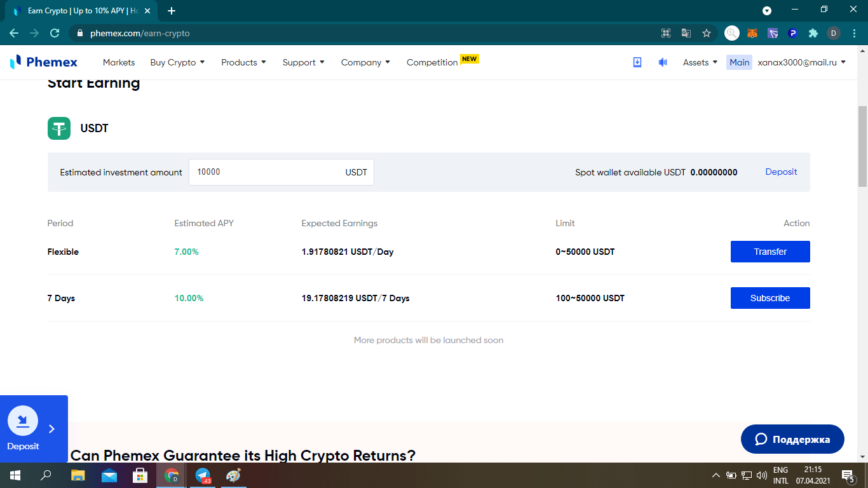This screenshot has height=488, width=868.
Task: Open Chrome three-dot menu
Action: 854,33
